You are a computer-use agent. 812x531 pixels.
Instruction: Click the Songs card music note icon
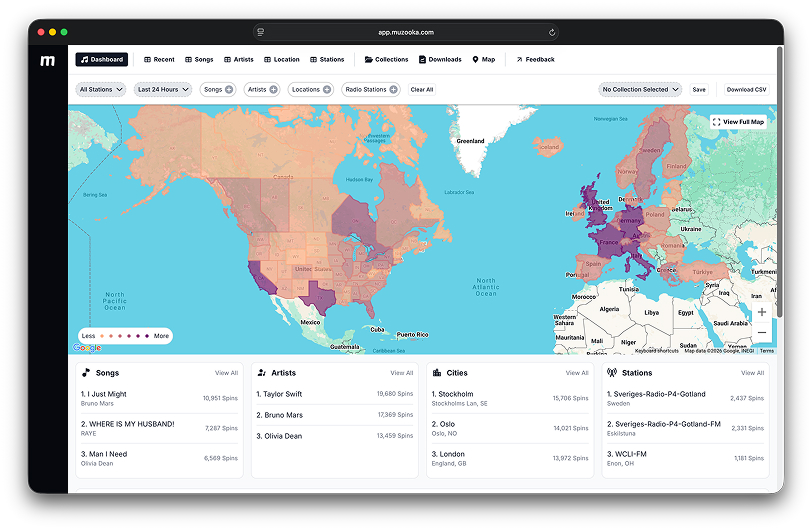click(x=86, y=372)
